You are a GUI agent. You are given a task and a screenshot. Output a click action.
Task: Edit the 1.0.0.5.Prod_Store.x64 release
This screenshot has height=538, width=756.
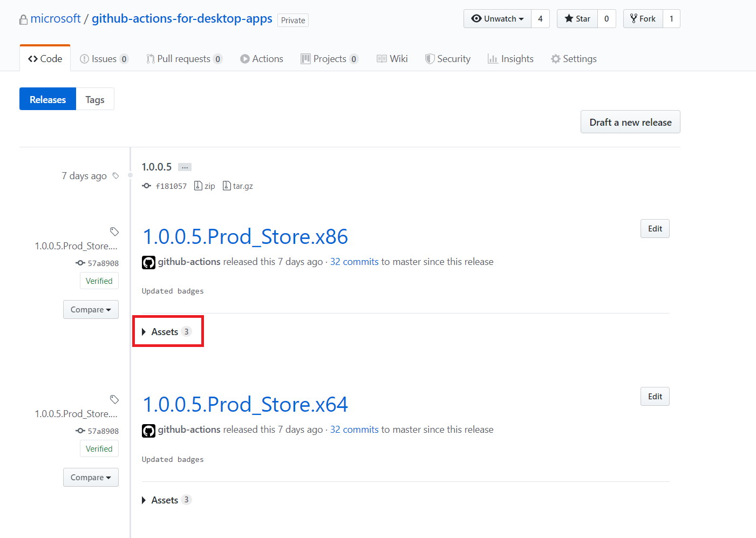(655, 397)
